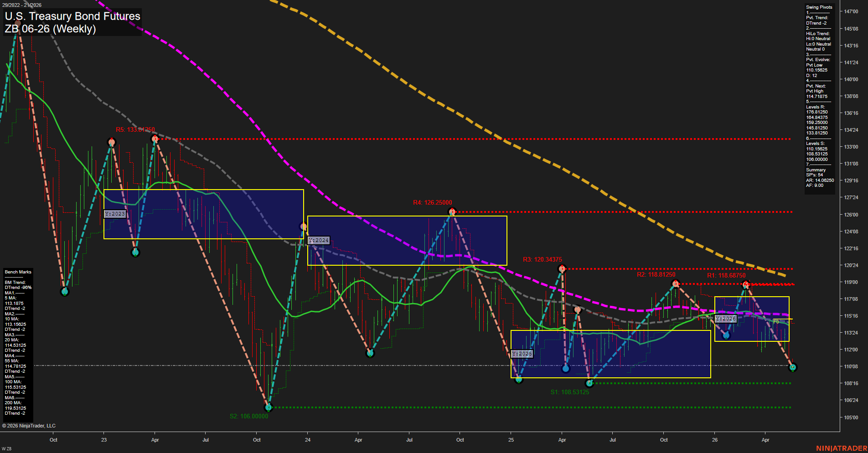
Task: Select the Y:2023 yearly range tag
Action: click(115, 214)
